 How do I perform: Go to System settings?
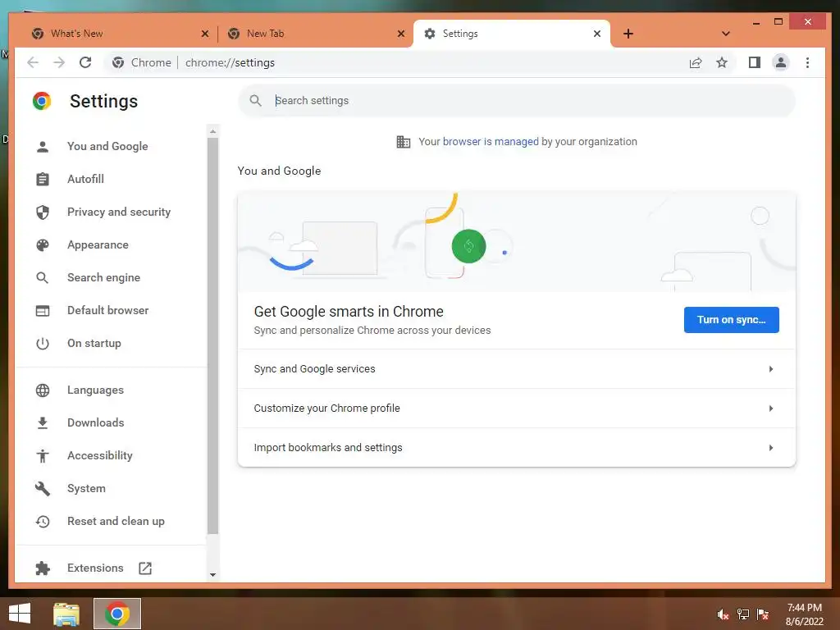[x=86, y=489]
